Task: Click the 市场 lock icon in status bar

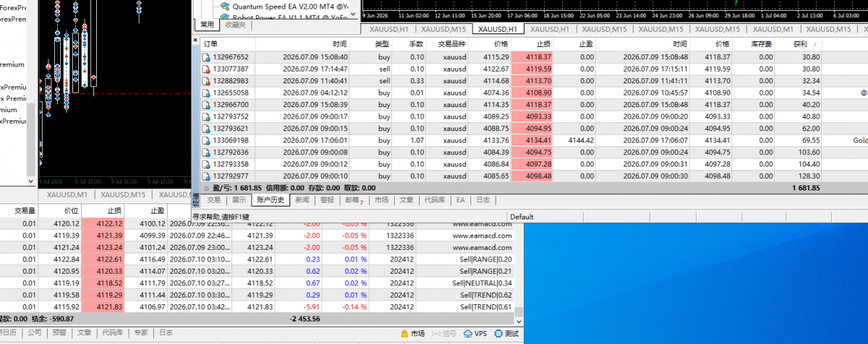Action: click(x=404, y=334)
